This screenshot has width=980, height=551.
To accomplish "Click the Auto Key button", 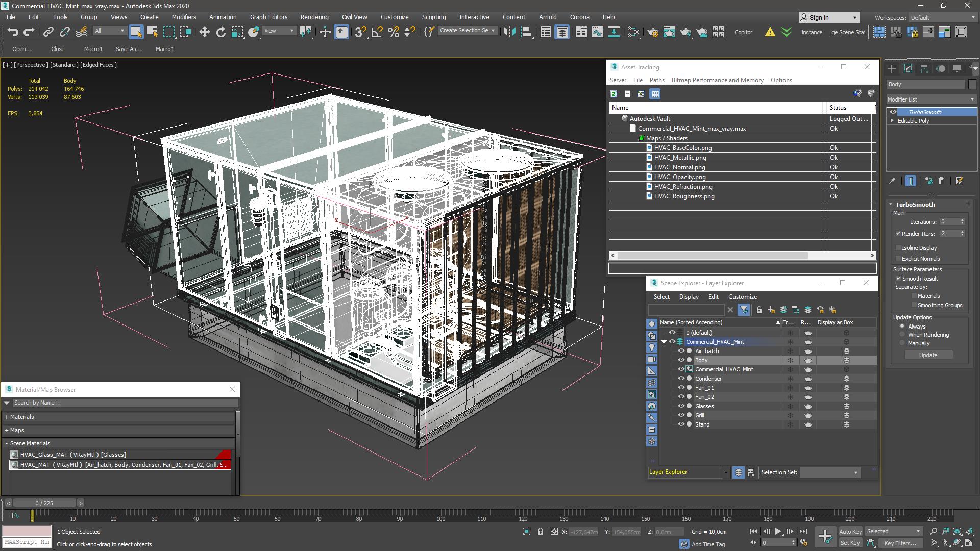I will click(850, 532).
